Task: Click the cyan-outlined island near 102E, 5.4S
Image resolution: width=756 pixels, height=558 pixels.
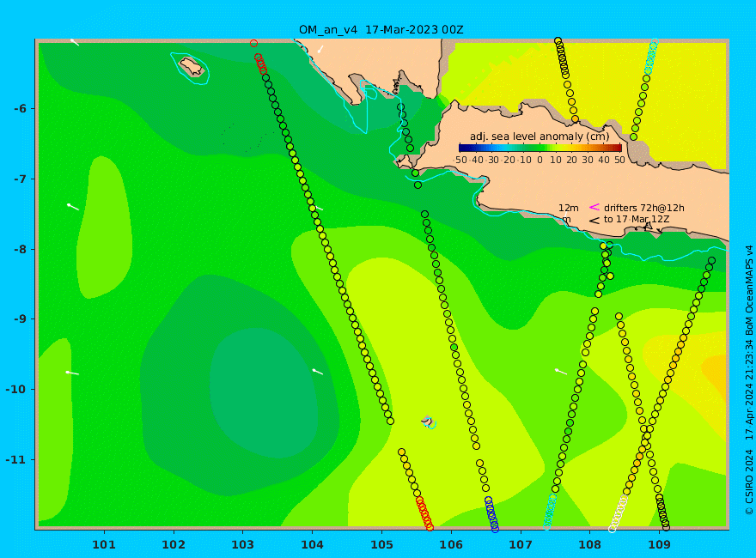Action: coord(191,68)
